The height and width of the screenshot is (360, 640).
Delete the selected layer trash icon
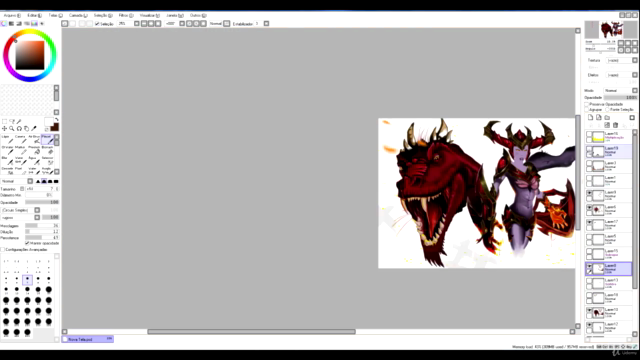pyautogui.click(x=616, y=125)
